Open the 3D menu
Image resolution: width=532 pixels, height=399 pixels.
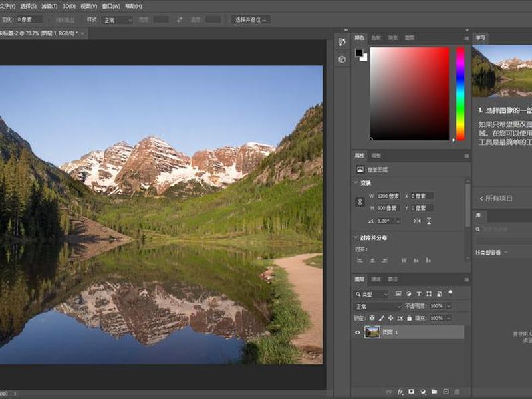click(69, 6)
